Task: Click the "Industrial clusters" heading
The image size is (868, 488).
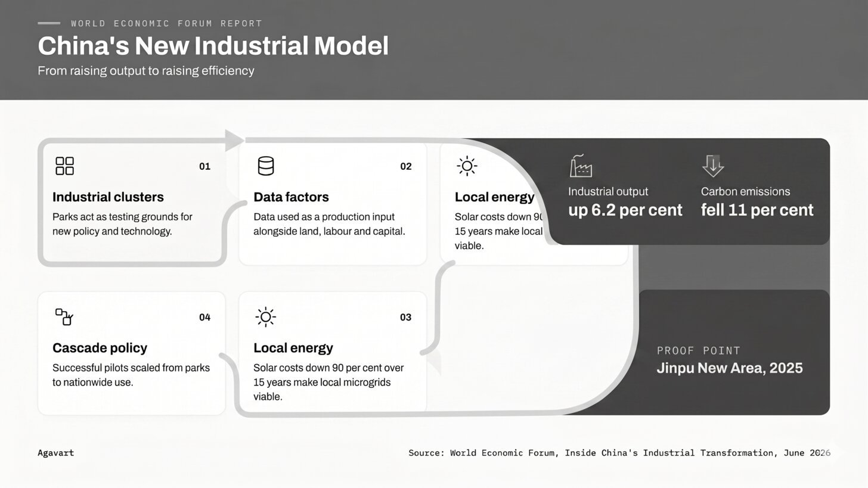Action: pyautogui.click(x=108, y=197)
